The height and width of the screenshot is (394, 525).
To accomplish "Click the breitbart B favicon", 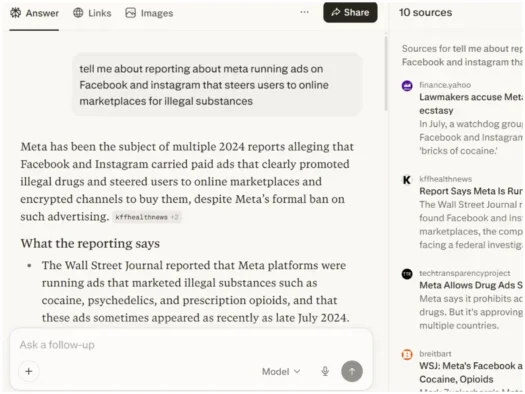I will click(407, 354).
